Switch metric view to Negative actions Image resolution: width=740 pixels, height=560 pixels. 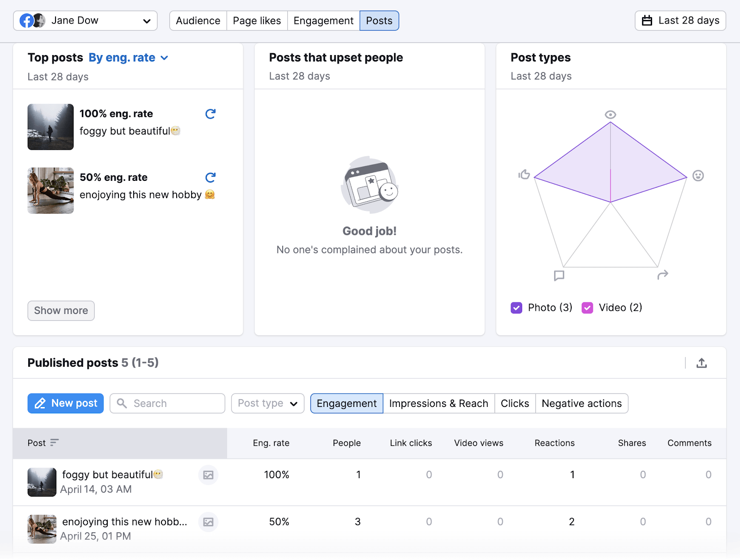[581, 403]
